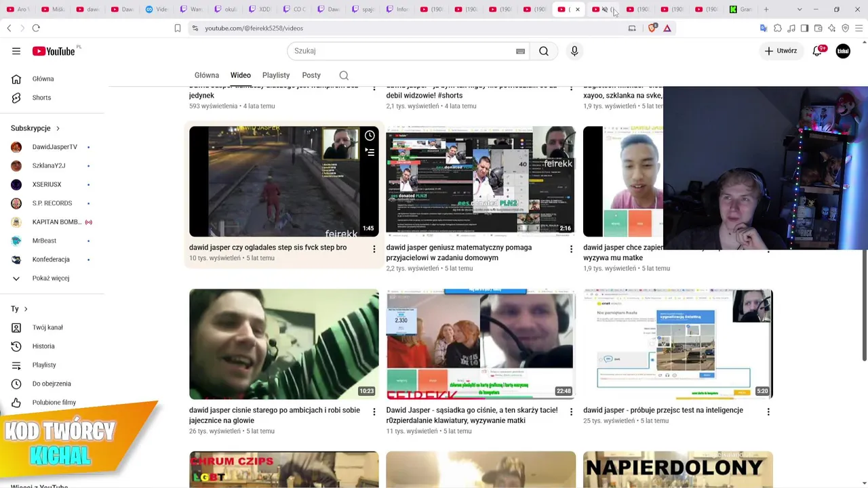Click the address bar URL
This screenshot has width=868, height=488.
click(x=254, y=28)
